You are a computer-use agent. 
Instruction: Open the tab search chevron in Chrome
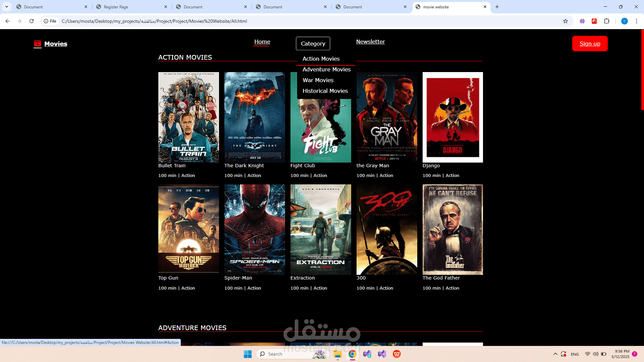click(7, 7)
